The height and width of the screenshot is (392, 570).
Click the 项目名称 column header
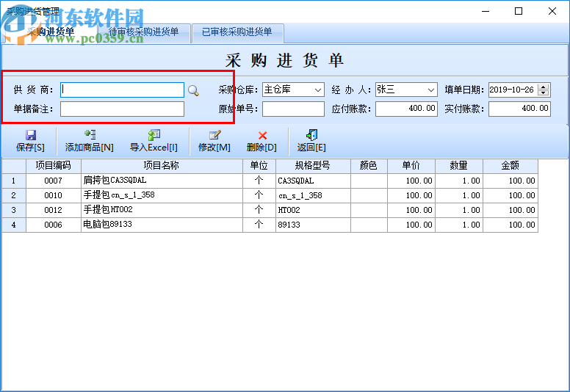point(162,166)
